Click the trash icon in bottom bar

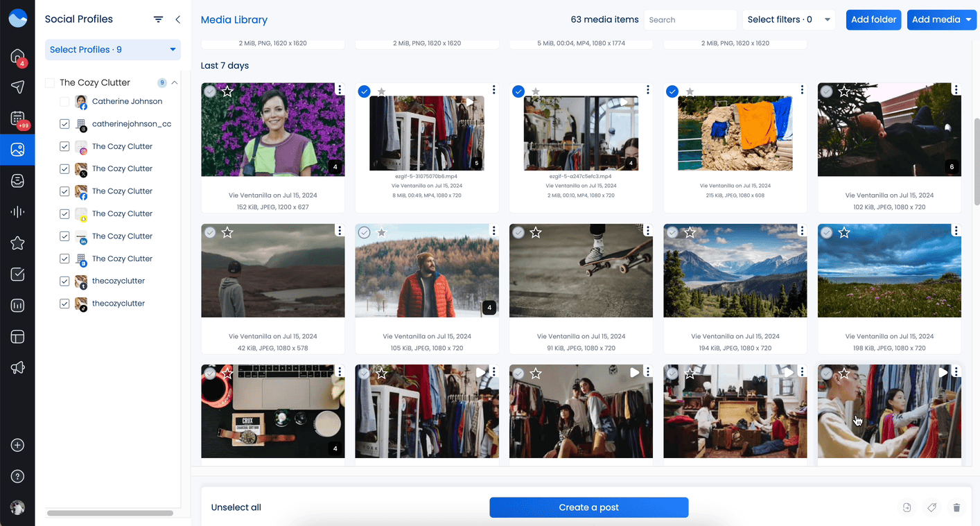click(956, 508)
